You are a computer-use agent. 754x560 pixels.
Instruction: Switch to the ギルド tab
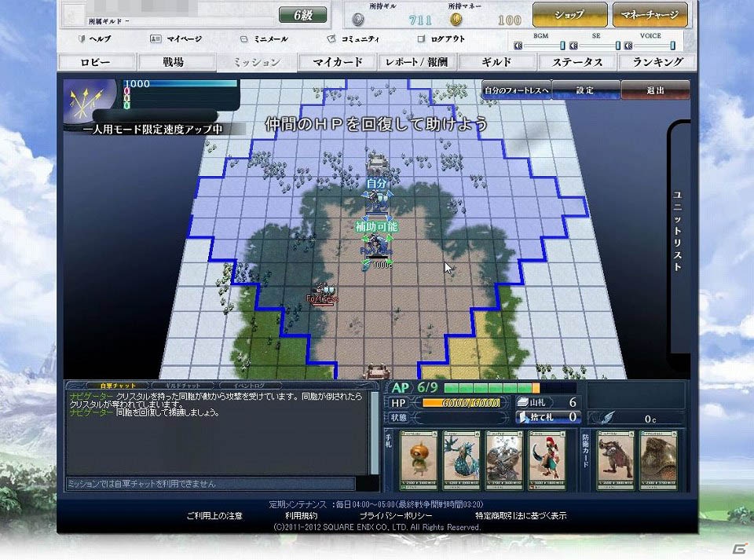coord(496,62)
